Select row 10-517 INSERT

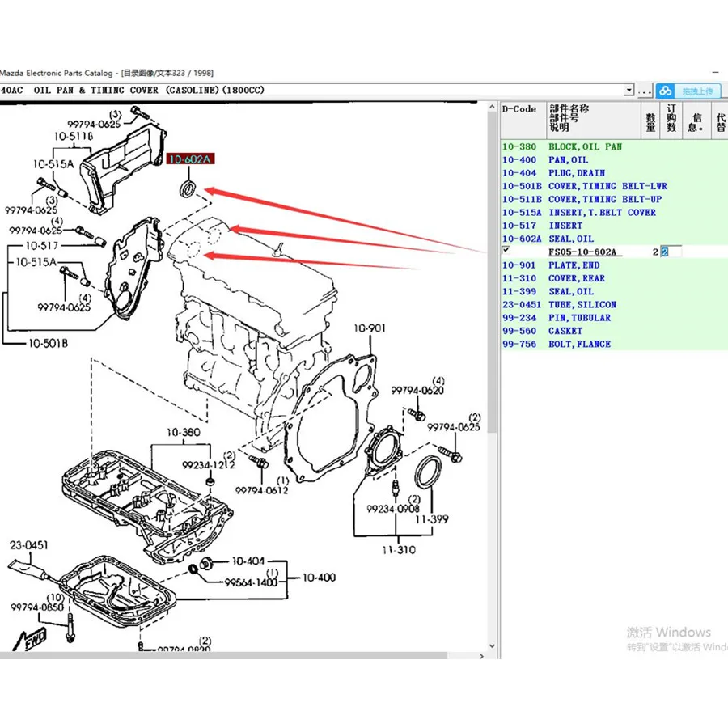pyautogui.click(x=614, y=226)
